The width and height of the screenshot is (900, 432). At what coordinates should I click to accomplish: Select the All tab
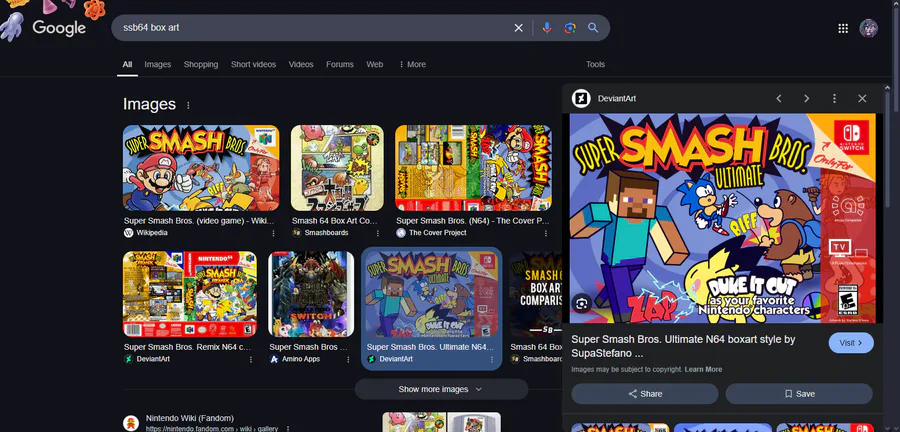coord(127,64)
